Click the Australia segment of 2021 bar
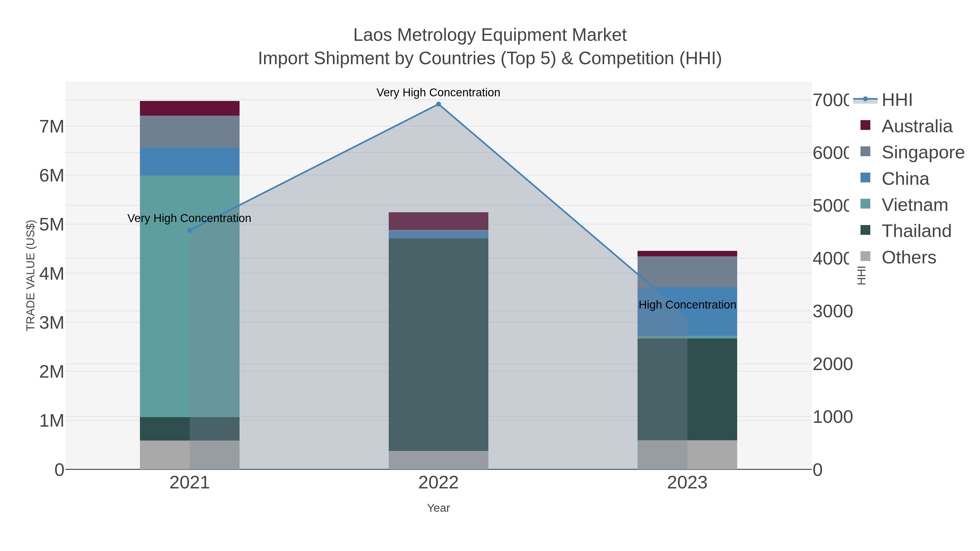 point(189,108)
